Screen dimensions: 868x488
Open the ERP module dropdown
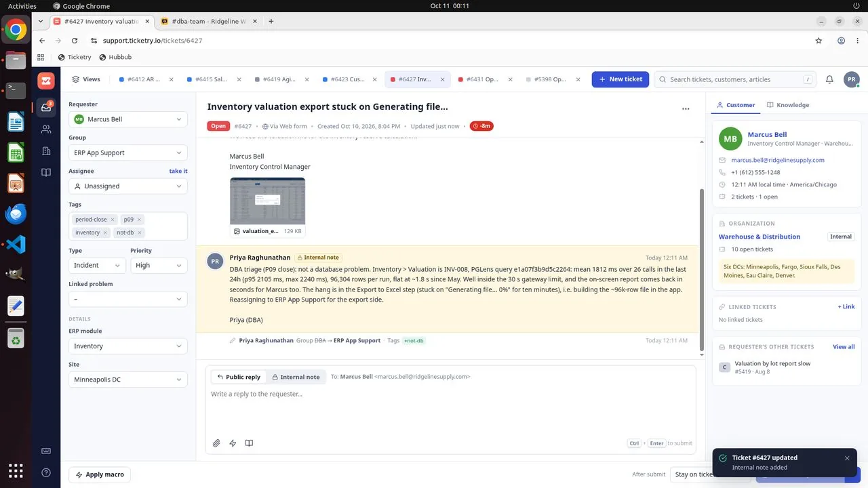pos(128,346)
